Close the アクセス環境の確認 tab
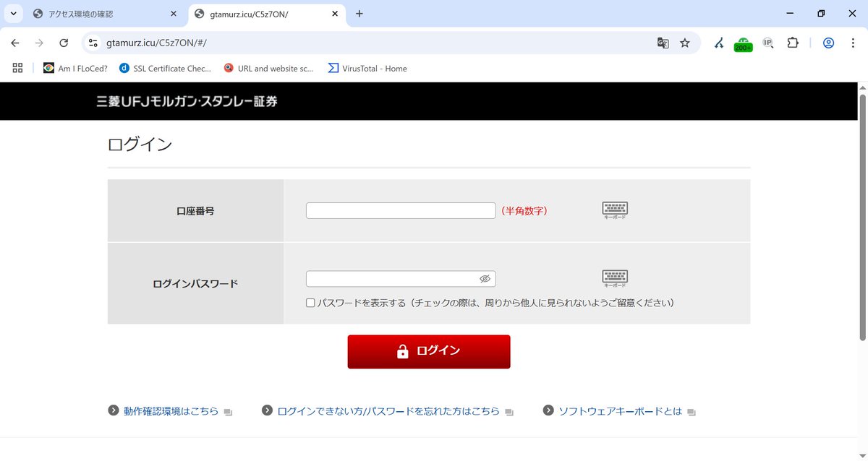This screenshot has height=461, width=868. (x=173, y=14)
